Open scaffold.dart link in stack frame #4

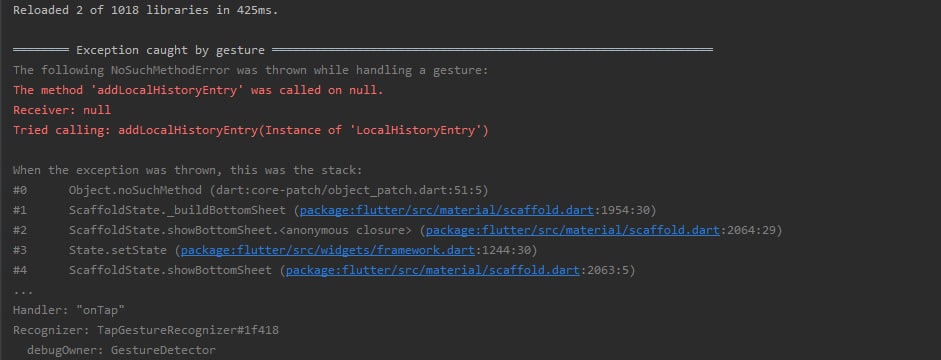pos(433,271)
